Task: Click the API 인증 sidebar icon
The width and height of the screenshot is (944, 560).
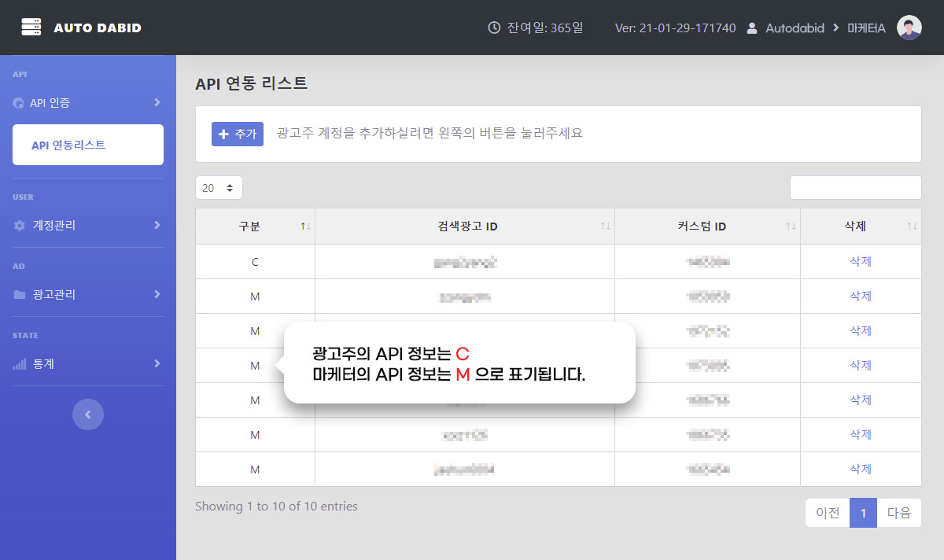Action: click(x=19, y=103)
